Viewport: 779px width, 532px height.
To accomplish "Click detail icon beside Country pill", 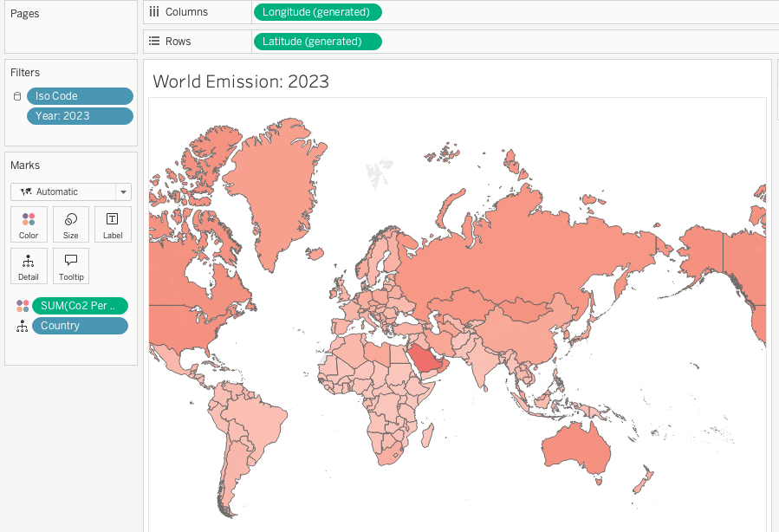I will coord(23,326).
